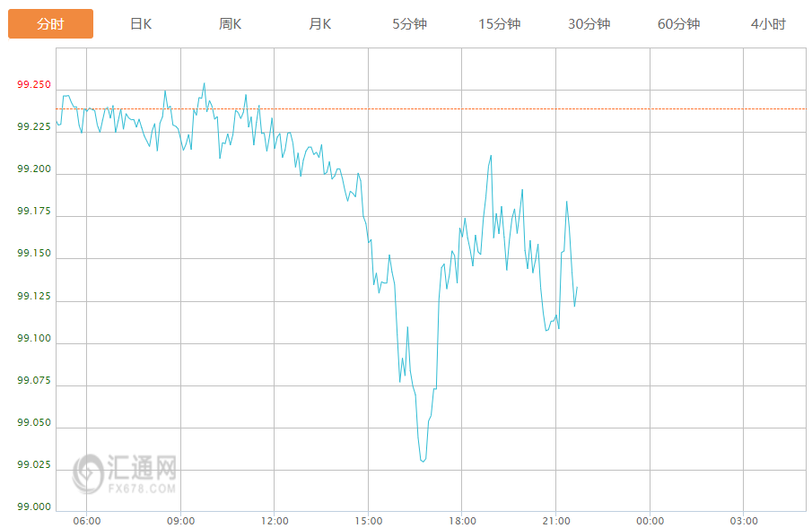Click the 00:00 time axis label

[x=650, y=521]
